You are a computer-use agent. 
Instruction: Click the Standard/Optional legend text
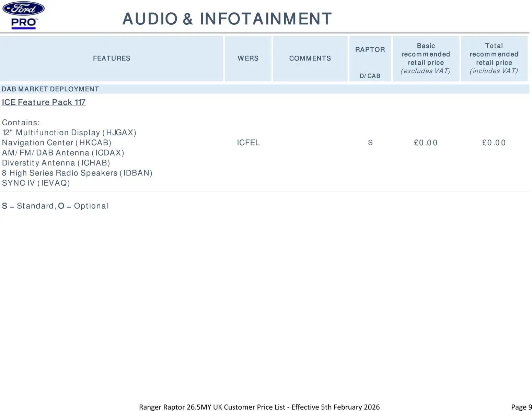coord(55,206)
